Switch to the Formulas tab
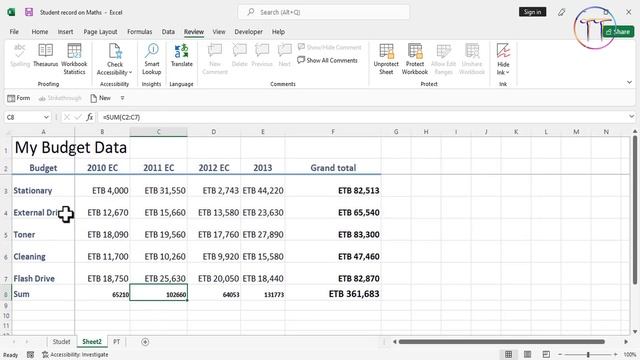Image resolution: width=640 pixels, height=360 pixels. (x=140, y=31)
